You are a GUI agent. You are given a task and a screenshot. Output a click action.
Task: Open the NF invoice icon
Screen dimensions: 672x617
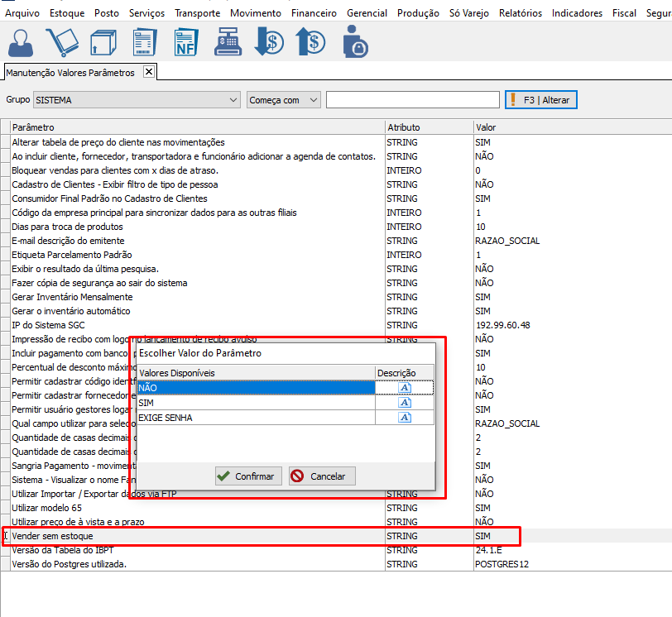[186, 41]
